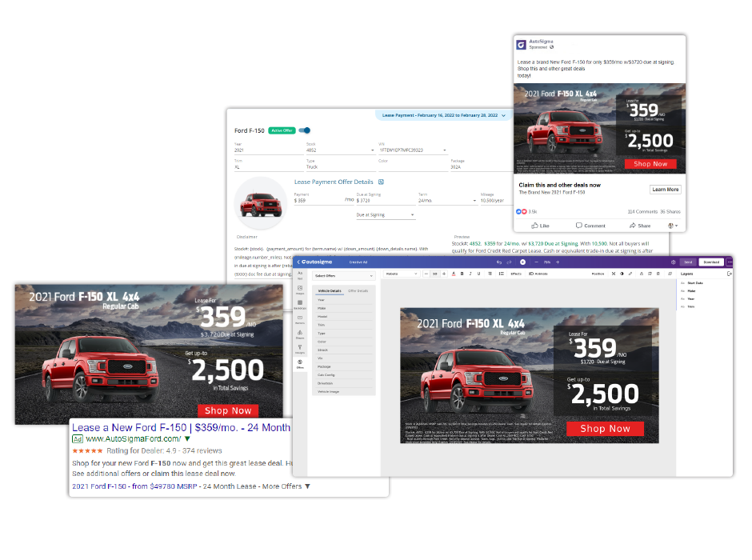752x560 pixels.
Task: Open the VIN dropdown in offer form
Action: [x=413, y=150]
